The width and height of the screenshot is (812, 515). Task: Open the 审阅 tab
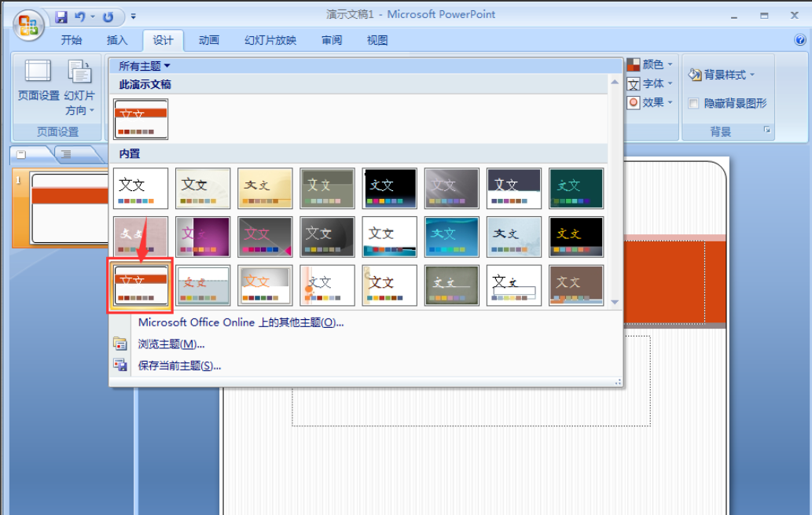(332, 40)
